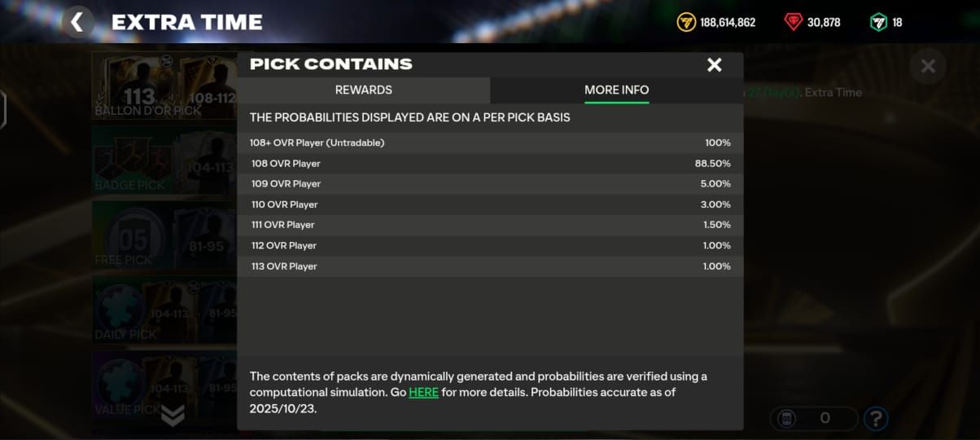Close the Pick Contains dialog
The width and height of the screenshot is (980, 440).
(x=714, y=65)
